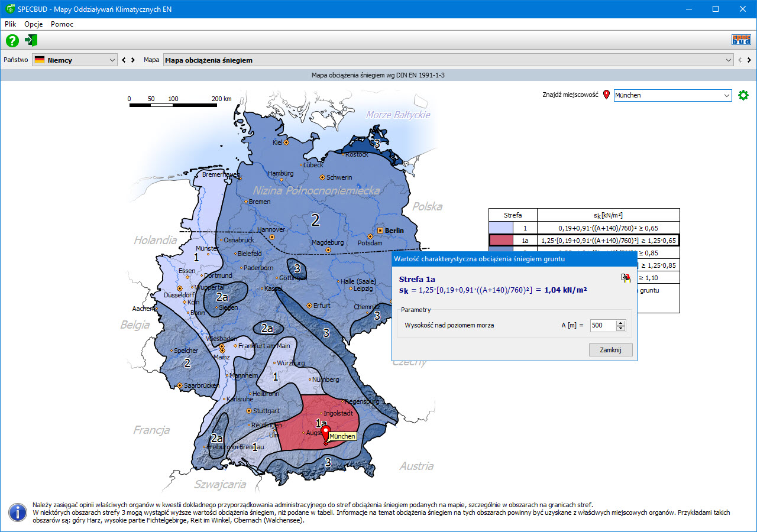
Task: Open the Plik menu
Action: (x=10, y=24)
